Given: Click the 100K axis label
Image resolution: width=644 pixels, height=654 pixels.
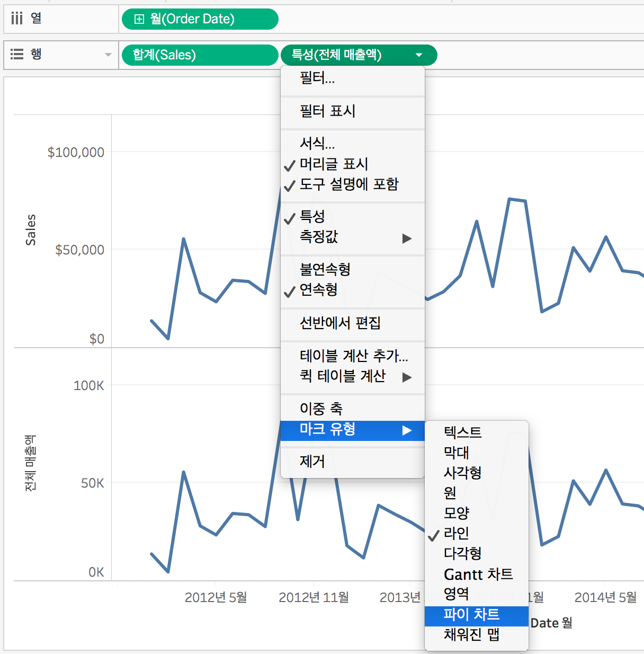Looking at the screenshot, I should tap(89, 385).
